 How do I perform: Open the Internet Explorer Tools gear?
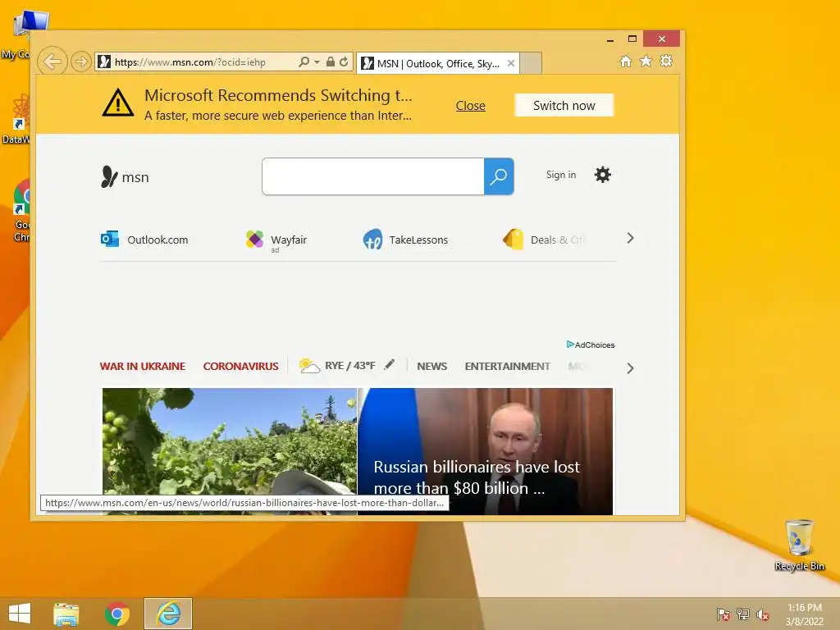(x=666, y=61)
